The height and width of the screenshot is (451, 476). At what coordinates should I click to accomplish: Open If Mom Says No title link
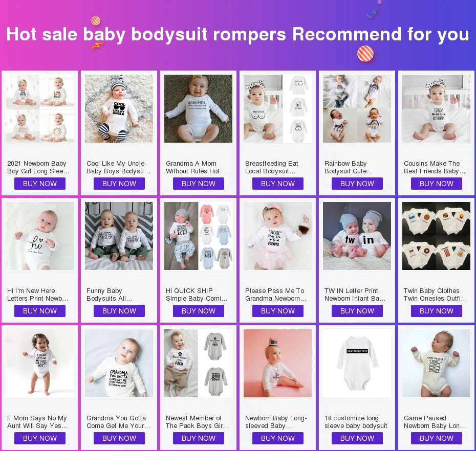pos(37,422)
